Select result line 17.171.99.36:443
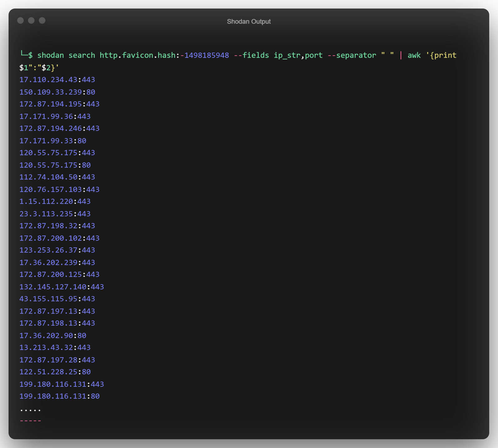The height and width of the screenshot is (448, 498). point(55,116)
